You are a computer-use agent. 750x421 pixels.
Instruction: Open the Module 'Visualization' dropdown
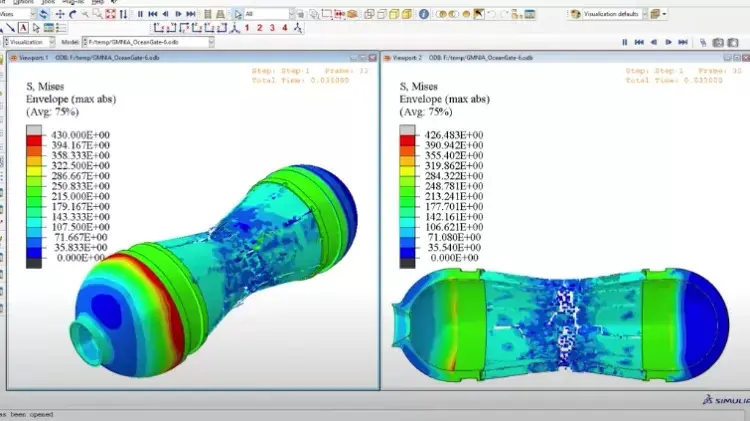point(29,42)
